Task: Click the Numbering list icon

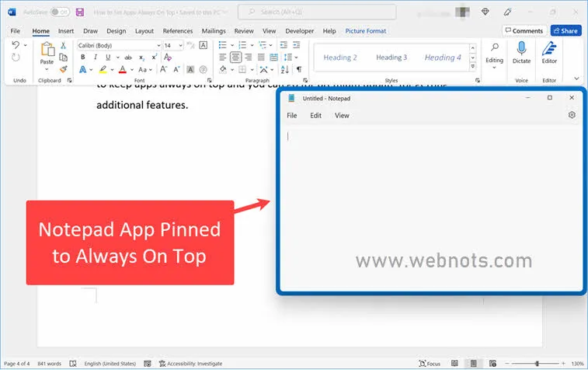Action: pyautogui.click(x=242, y=45)
